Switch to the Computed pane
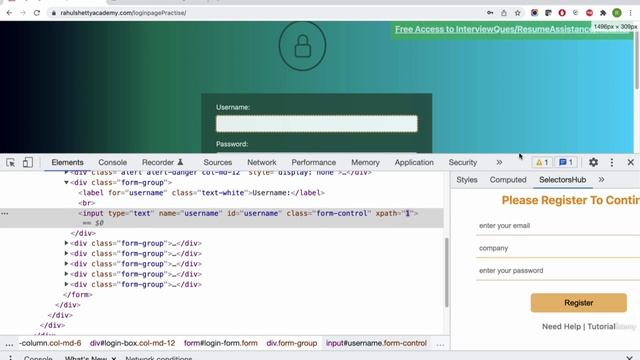This screenshot has width=640, height=360. (508, 180)
